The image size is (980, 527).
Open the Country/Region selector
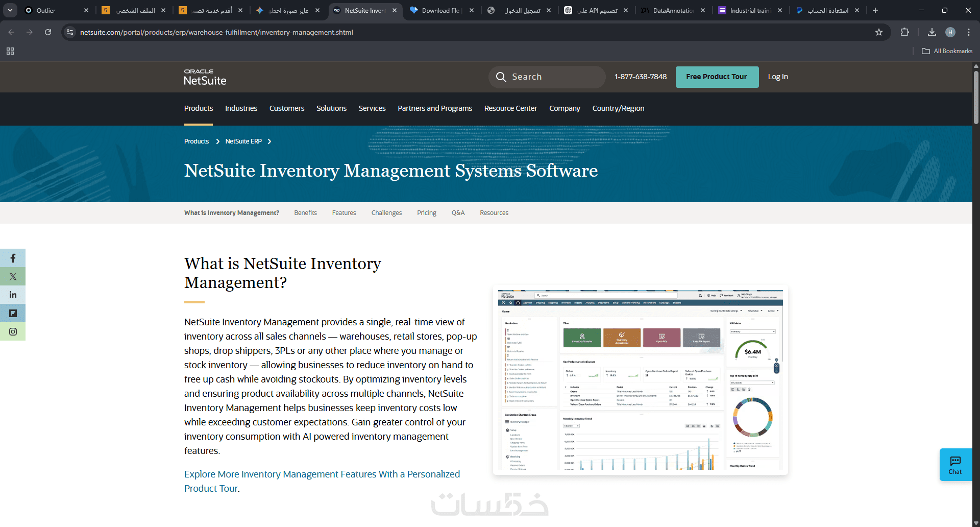coord(618,108)
